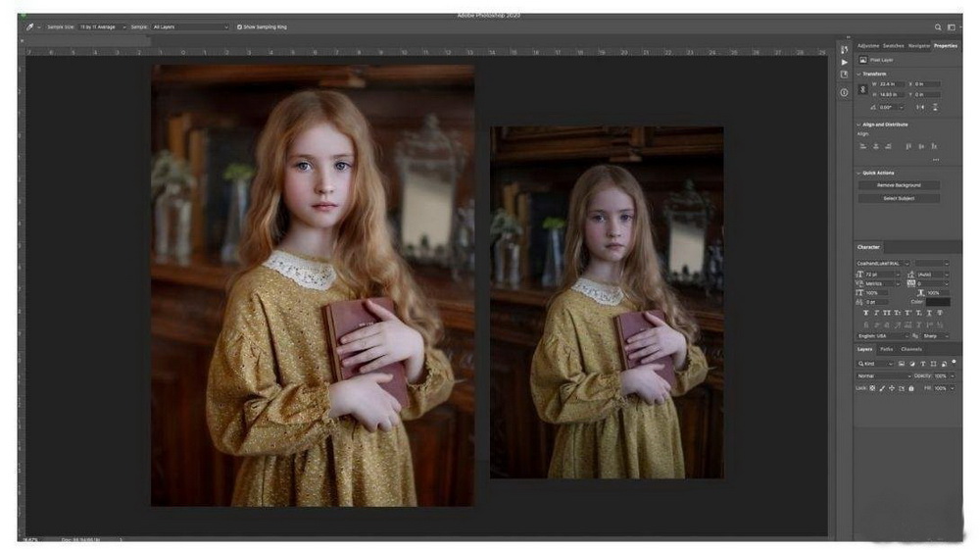Click the pixel layers filter icon
980x550 pixels.
902,364
